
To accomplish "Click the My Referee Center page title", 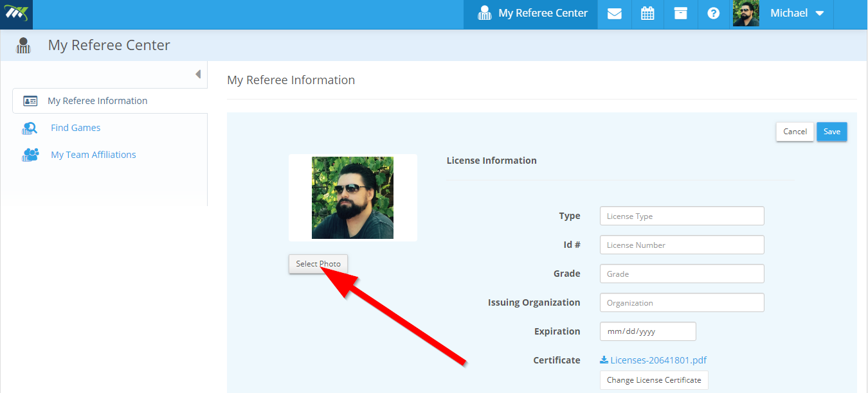I will (x=109, y=46).
